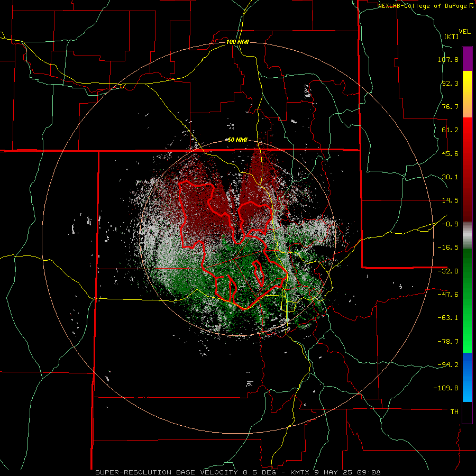Click the 92.3 scale value
Viewport: 476px width, 476px height.
pyautogui.click(x=450, y=83)
